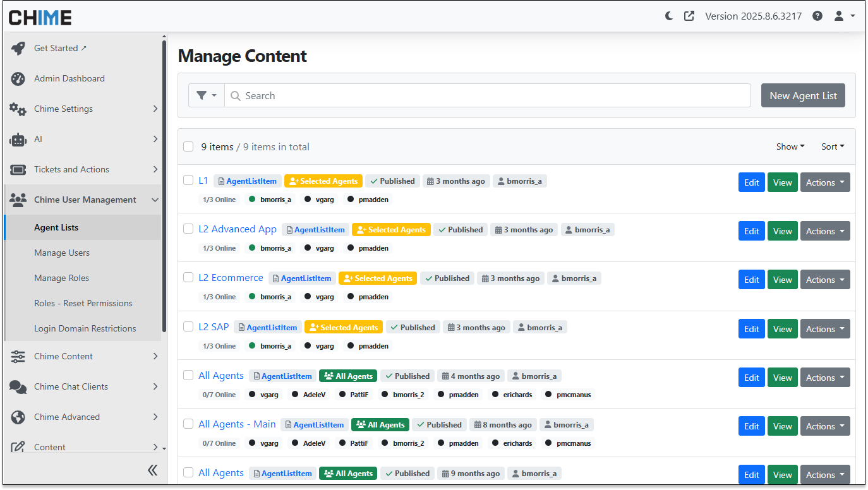Collapse the sidebar with double chevron
868x490 pixels.
tap(152, 470)
